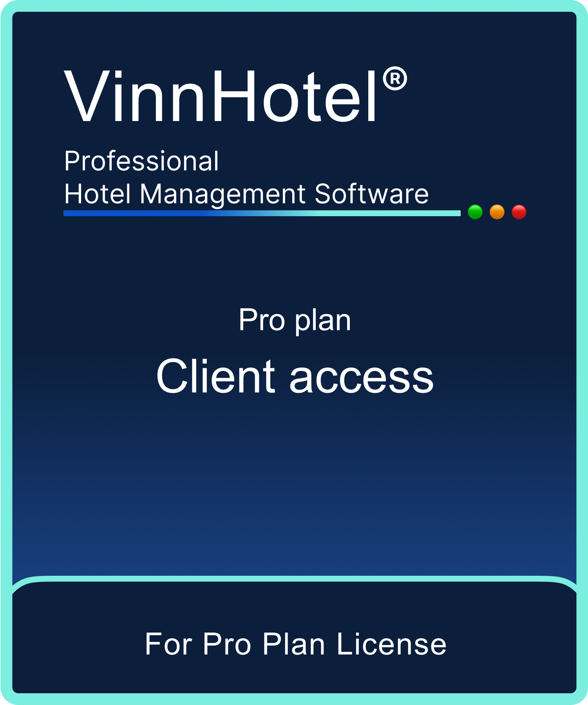588x705 pixels.
Task: Click the Professional subtitle text
Action: [141, 161]
